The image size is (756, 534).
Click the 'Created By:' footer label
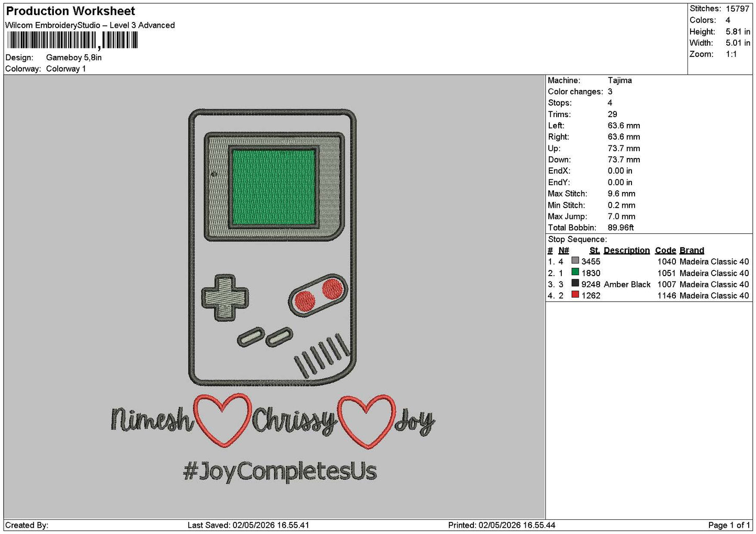27,525
